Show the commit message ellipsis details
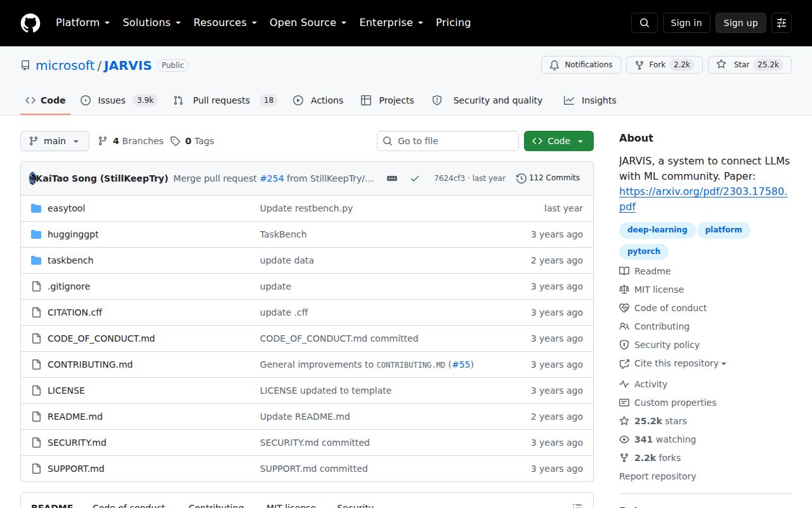 coord(392,178)
